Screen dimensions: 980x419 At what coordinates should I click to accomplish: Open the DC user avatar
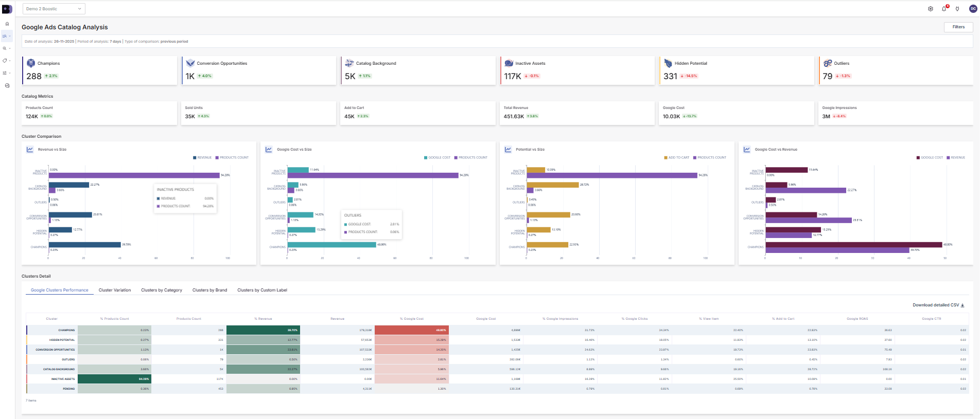973,9
